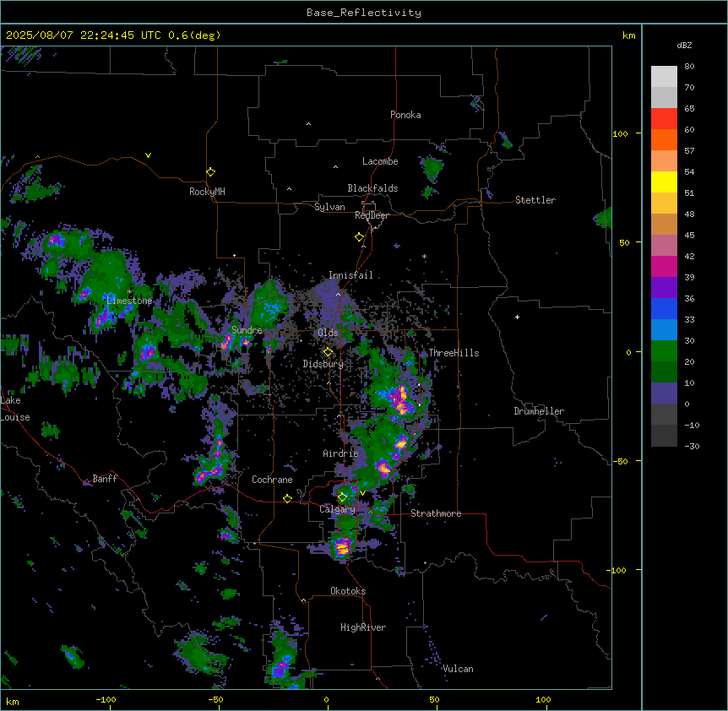Click the -50 km tick on bottom axis
The height and width of the screenshot is (711, 728).
215,699
